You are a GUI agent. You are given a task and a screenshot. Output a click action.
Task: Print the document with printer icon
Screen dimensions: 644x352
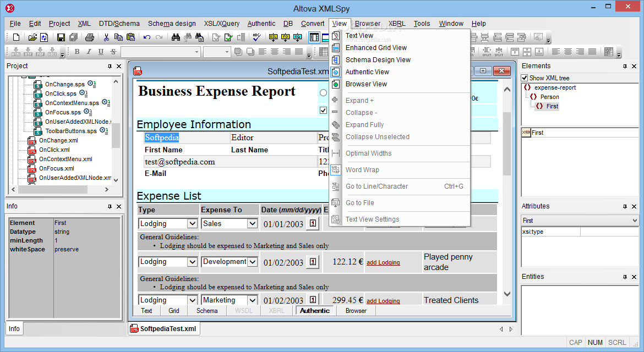tap(90, 37)
